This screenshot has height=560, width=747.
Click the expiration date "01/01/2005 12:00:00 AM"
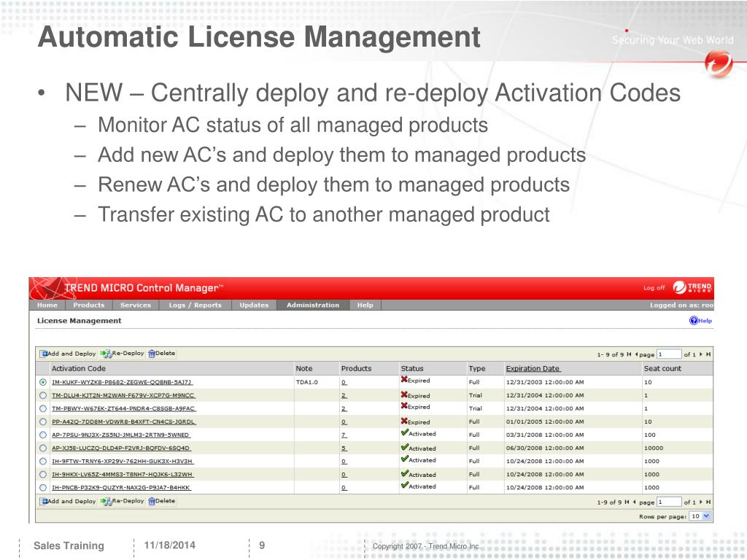pyautogui.click(x=544, y=422)
